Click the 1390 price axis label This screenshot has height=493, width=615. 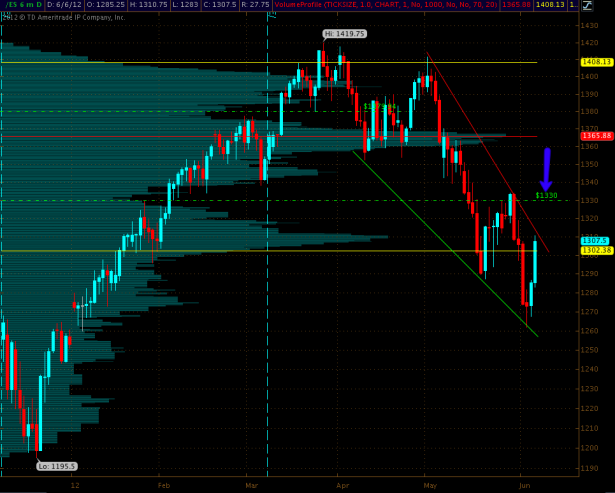[591, 94]
